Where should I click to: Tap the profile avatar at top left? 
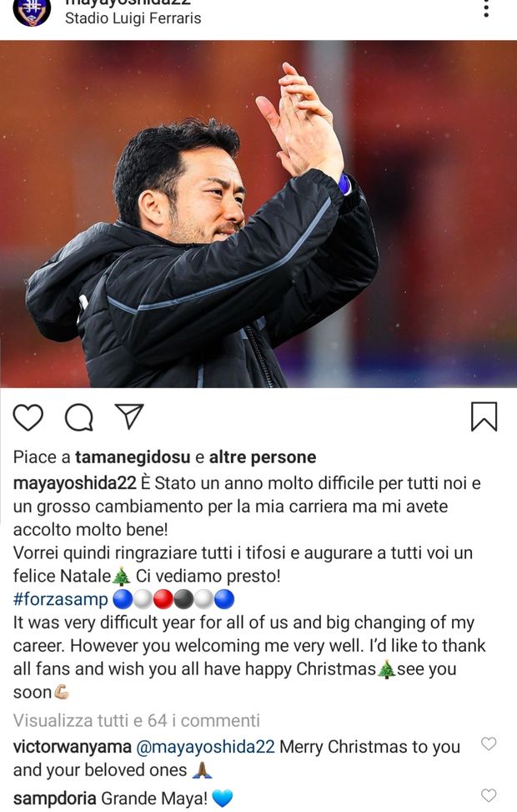click(32, 12)
